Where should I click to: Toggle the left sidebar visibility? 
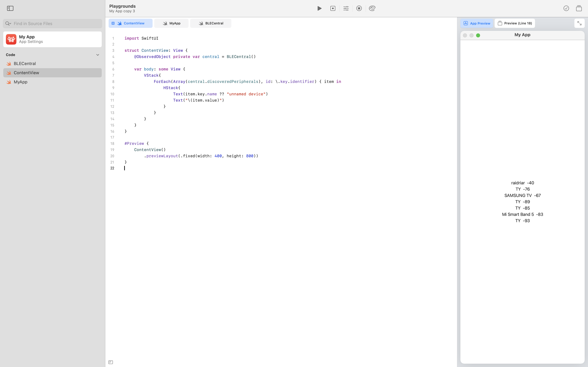pyautogui.click(x=10, y=9)
